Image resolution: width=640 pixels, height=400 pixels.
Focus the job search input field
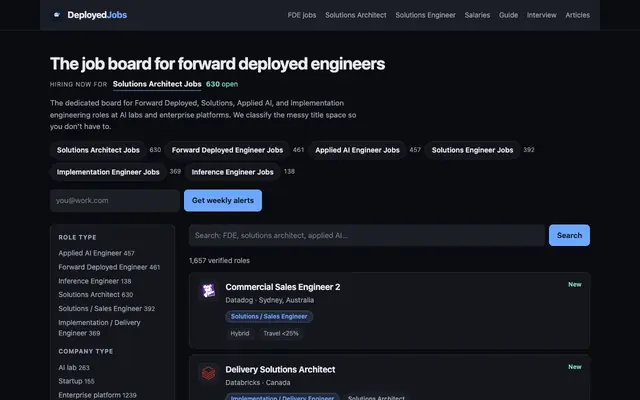[367, 235]
